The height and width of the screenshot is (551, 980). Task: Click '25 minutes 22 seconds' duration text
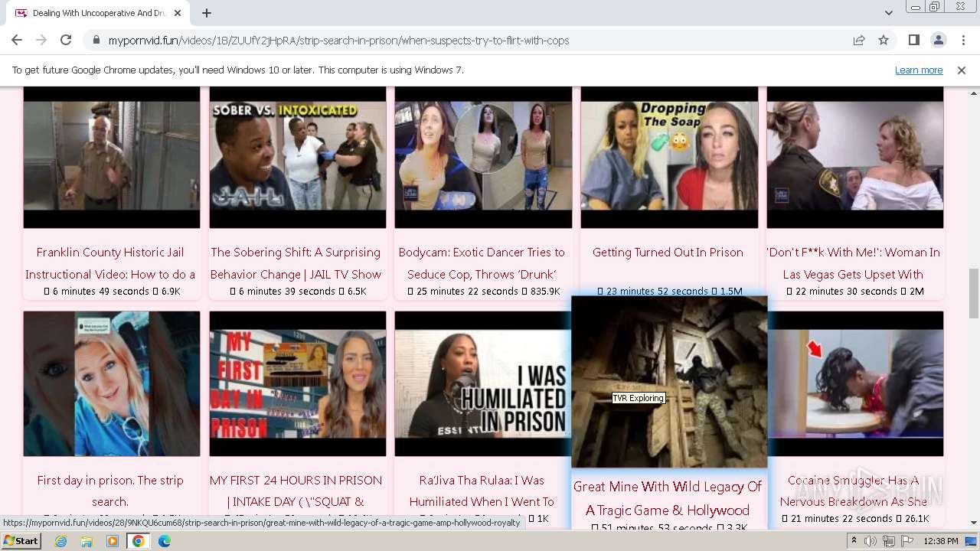tap(469, 291)
